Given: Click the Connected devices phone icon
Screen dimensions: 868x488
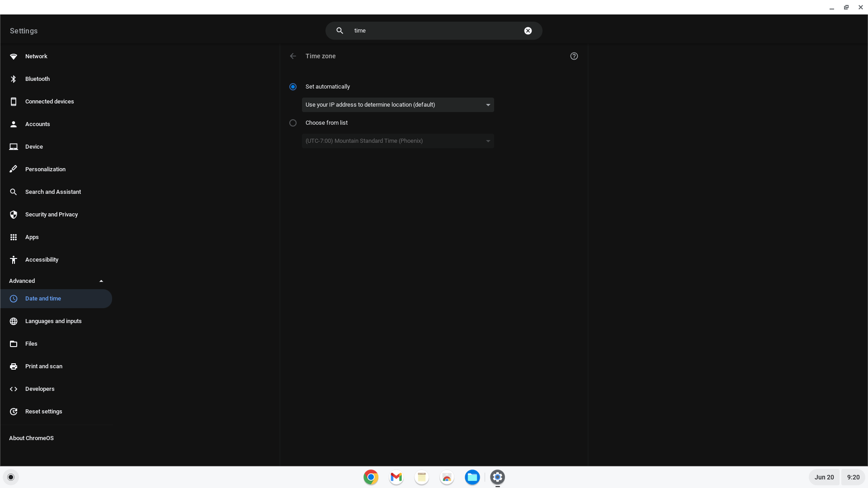Looking at the screenshot, I should pyautogui.click(x=14, y=102).
